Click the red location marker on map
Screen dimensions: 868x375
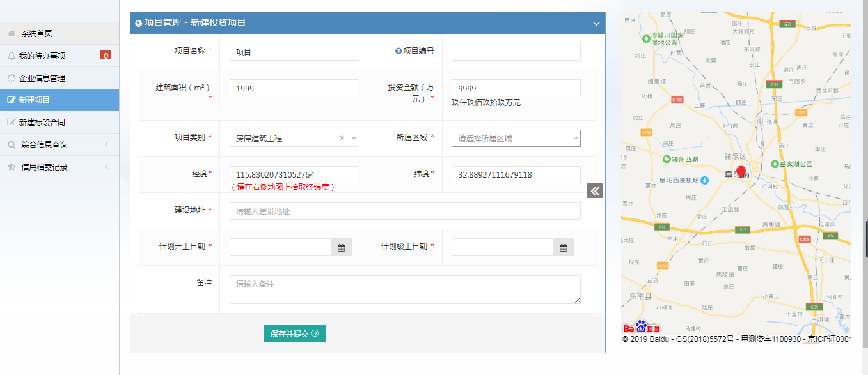(x=741, y=172)
